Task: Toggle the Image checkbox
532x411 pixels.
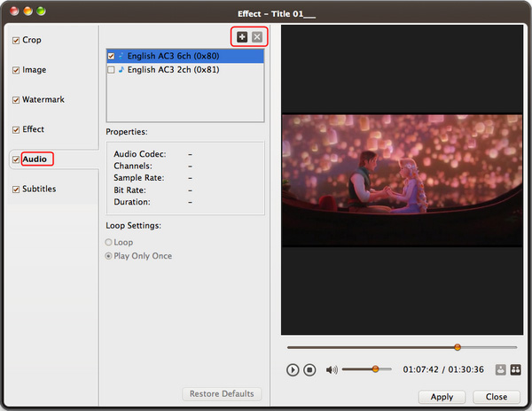Action: click(x=16, y=70)
